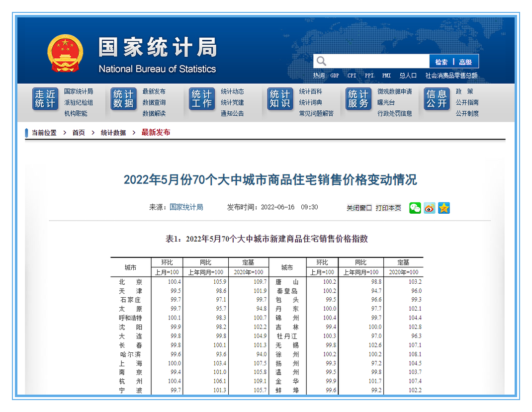Open 统计词典 menu link

tap(311, 102)
